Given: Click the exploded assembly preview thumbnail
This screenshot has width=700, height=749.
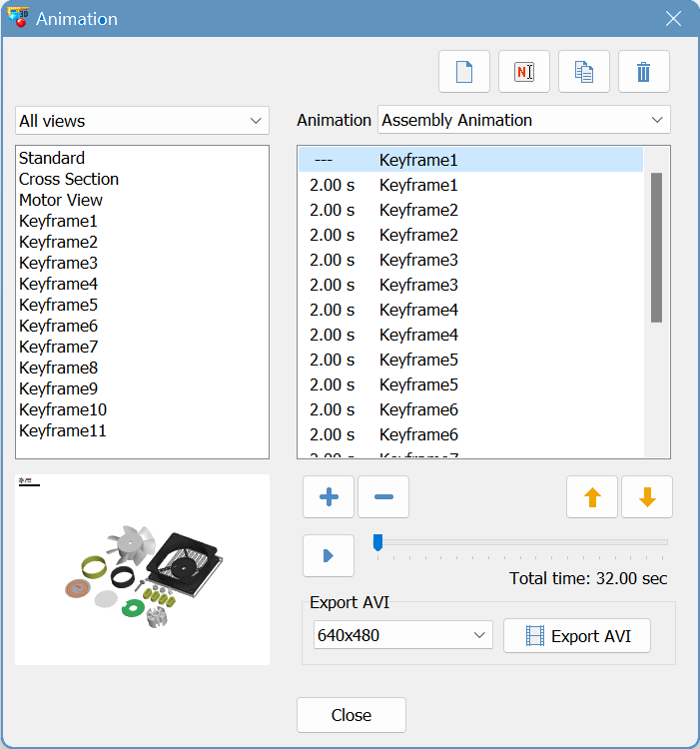Looking at the screenshot, I should pyautogui.click(x=143, y=570).
